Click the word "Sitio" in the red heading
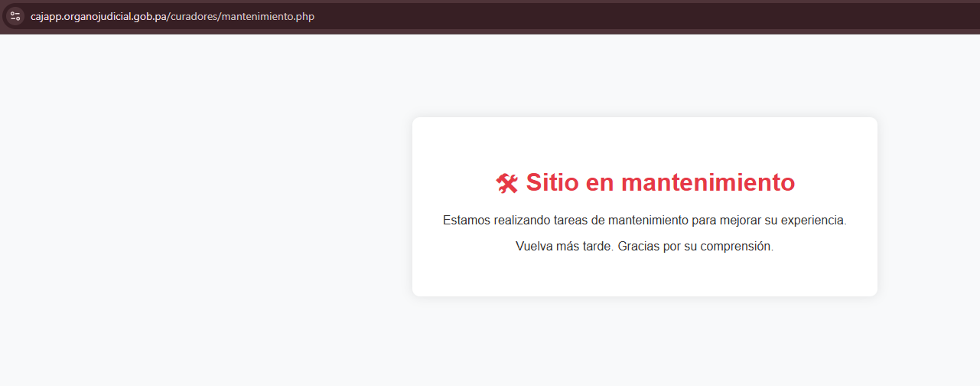The height and width of the screenshot is (386, 980). 552,182
